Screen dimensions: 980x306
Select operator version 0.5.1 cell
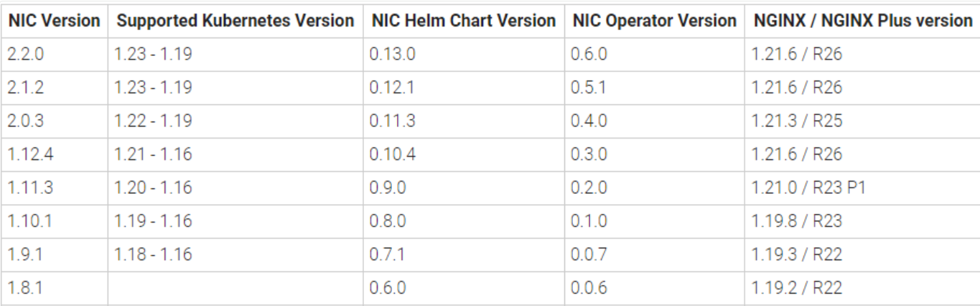(589, 88)
